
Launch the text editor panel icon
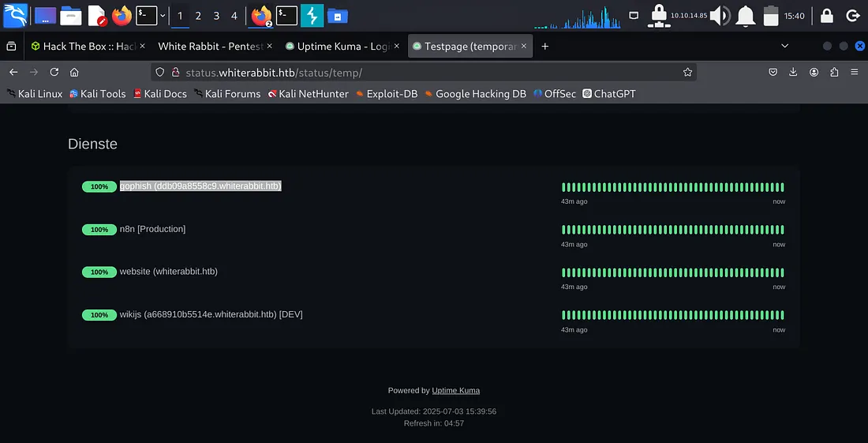click(x=97, y=16)
